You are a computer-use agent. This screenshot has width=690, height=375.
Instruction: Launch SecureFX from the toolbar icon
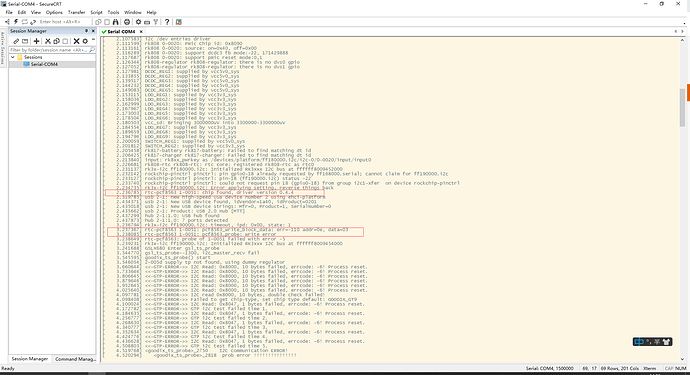pos(179,22)
